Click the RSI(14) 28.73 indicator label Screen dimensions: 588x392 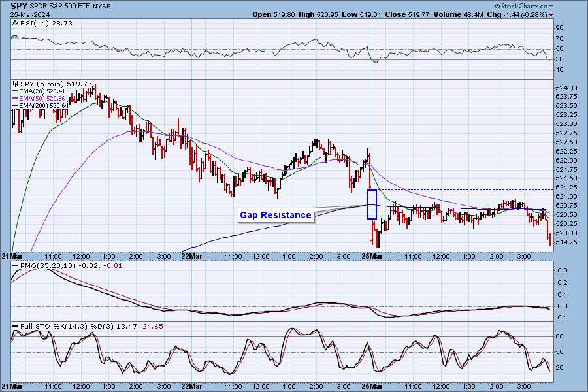(46, 23)
